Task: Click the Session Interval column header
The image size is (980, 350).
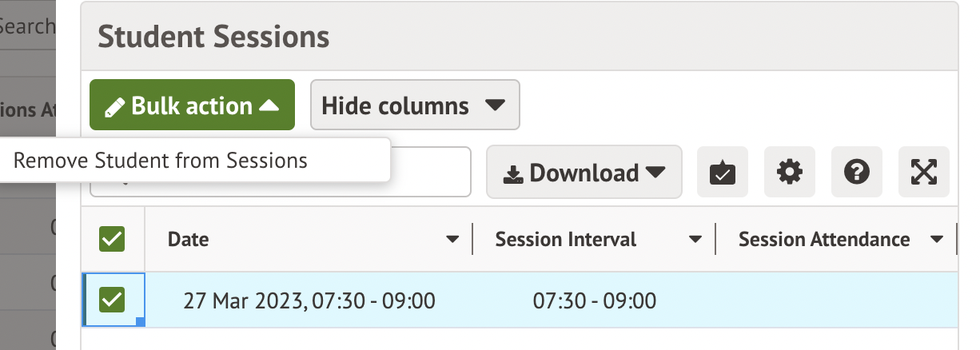Action: click(565, 239)
